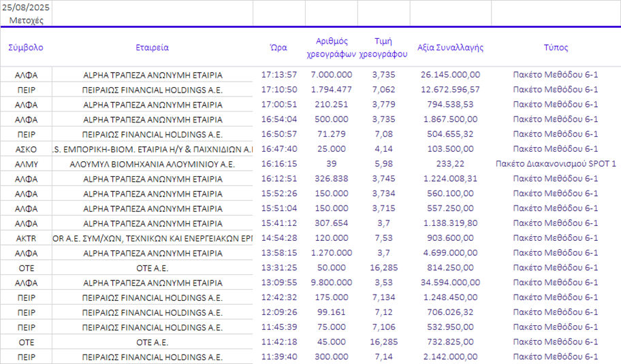Select the quantity cell 210.251
The width and height of the screenshot is (621, 364).
[332, 105]
